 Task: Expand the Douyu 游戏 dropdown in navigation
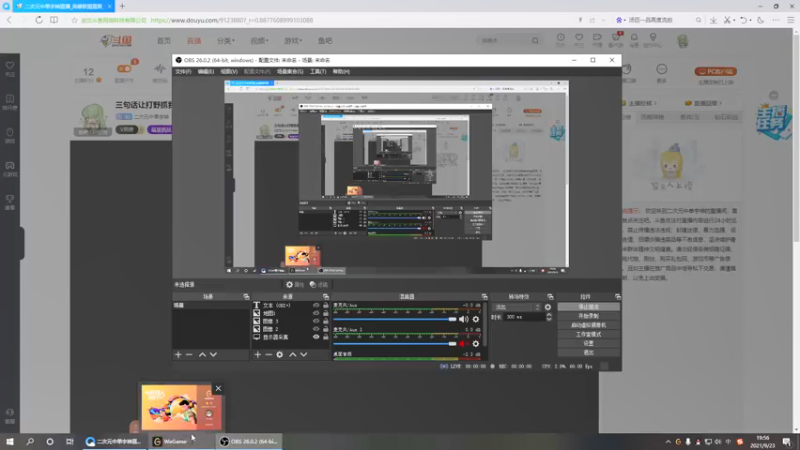coord(293,41)
